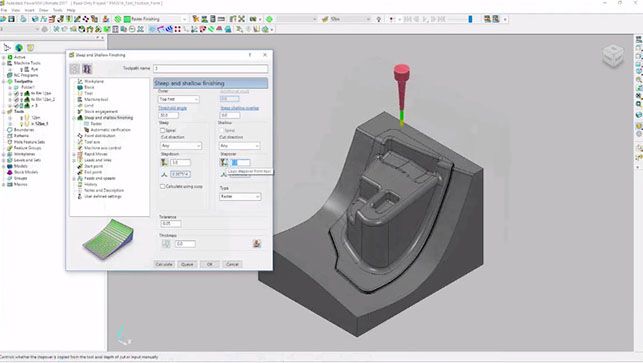The width and height of the screenshot is (643, 363).
Task: Open the Steep Cut direction dropdown
Action: 180,146
